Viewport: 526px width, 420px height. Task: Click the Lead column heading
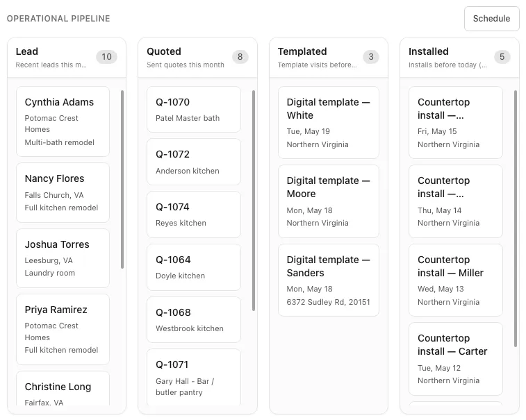pyautogui.click(x=27, y=51)
